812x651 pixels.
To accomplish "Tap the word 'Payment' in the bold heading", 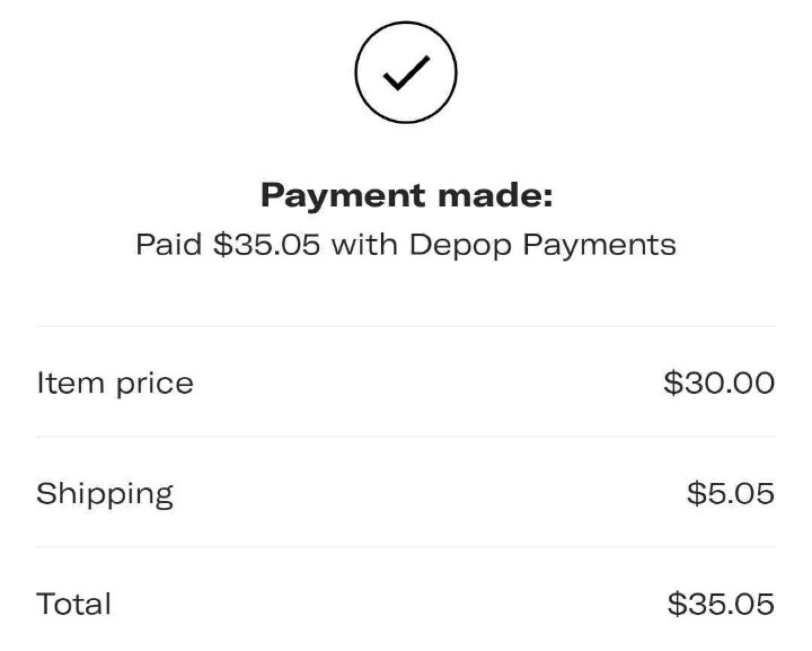I will click(x=343, y=196).
